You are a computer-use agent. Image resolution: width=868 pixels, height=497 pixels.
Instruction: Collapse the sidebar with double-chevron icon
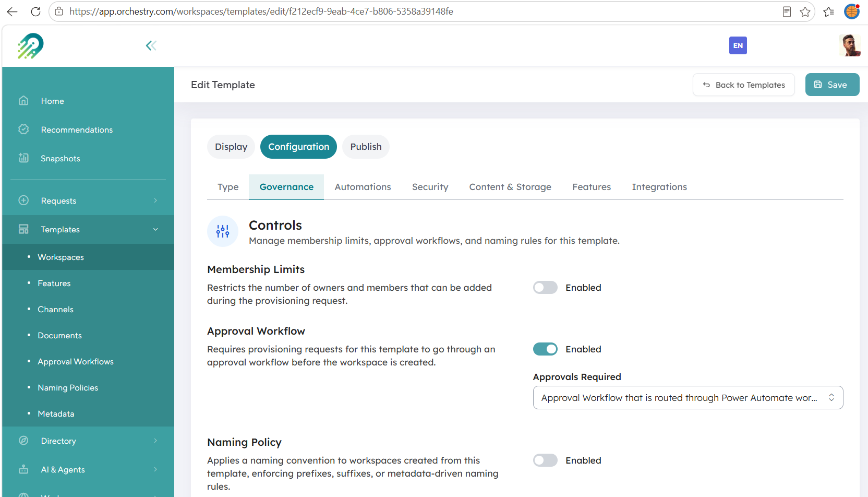[151, 46]
